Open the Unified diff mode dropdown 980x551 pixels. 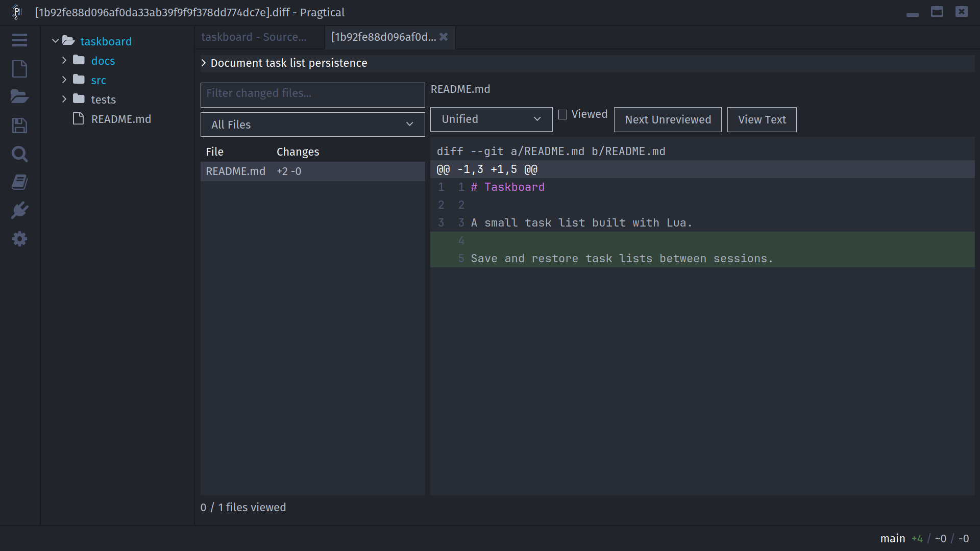[492, 119]
